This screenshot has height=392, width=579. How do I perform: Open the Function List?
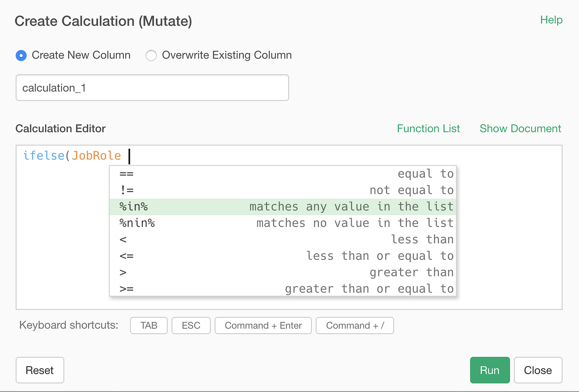point(428,128)
